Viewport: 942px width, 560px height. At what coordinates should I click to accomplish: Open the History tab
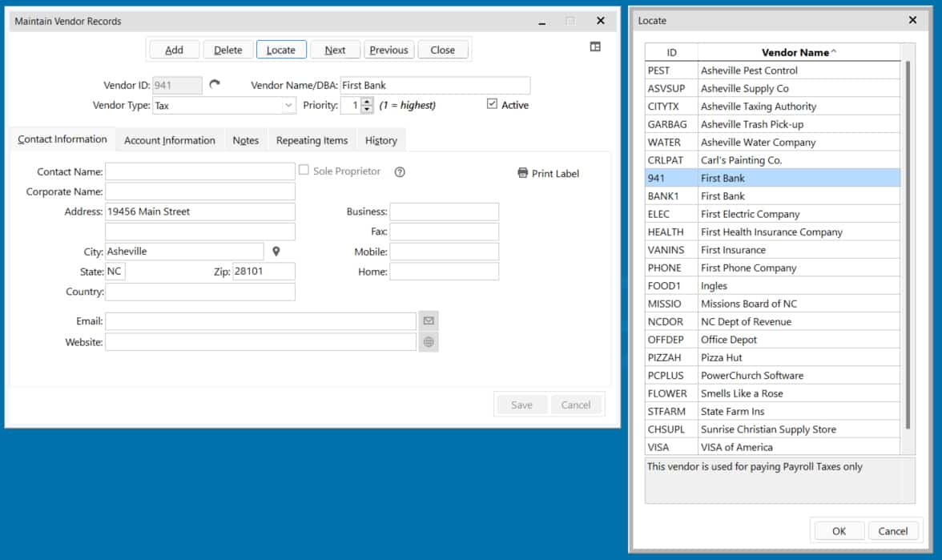pos(381,141)
